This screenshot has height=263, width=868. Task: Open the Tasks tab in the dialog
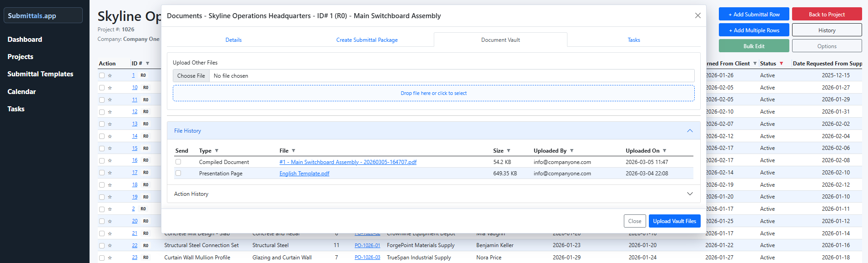click(x=633, y=40)
